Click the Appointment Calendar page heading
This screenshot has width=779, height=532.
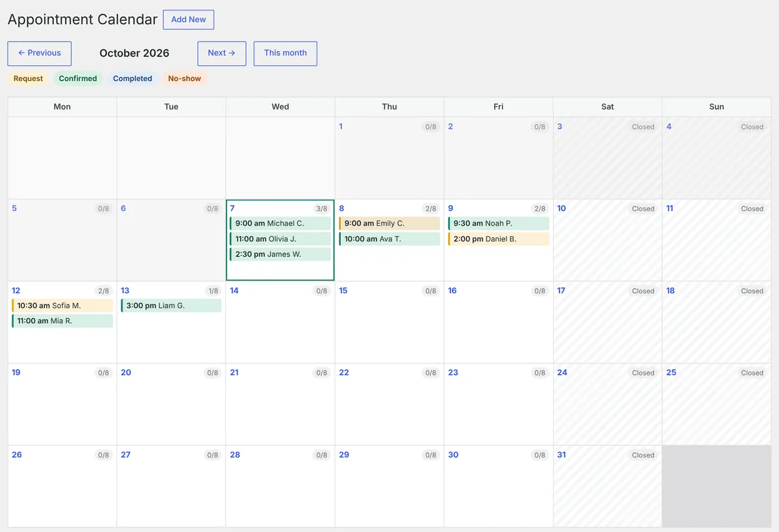coord(82,19)
